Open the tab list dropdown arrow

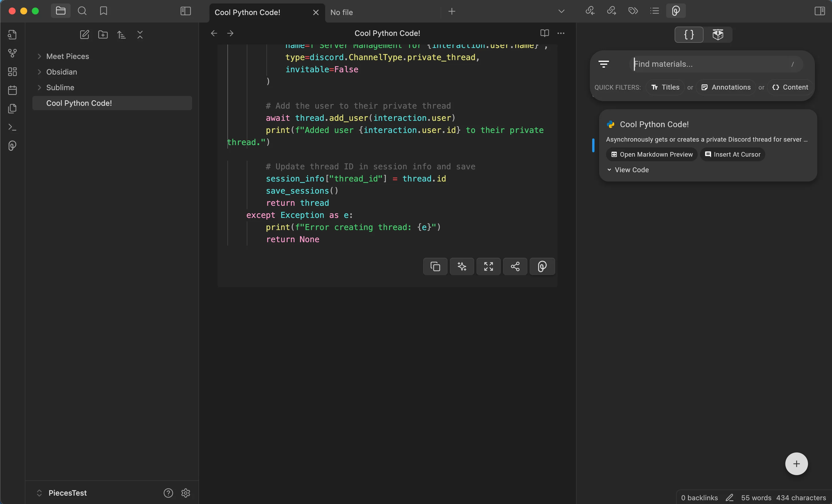(561, 11)
